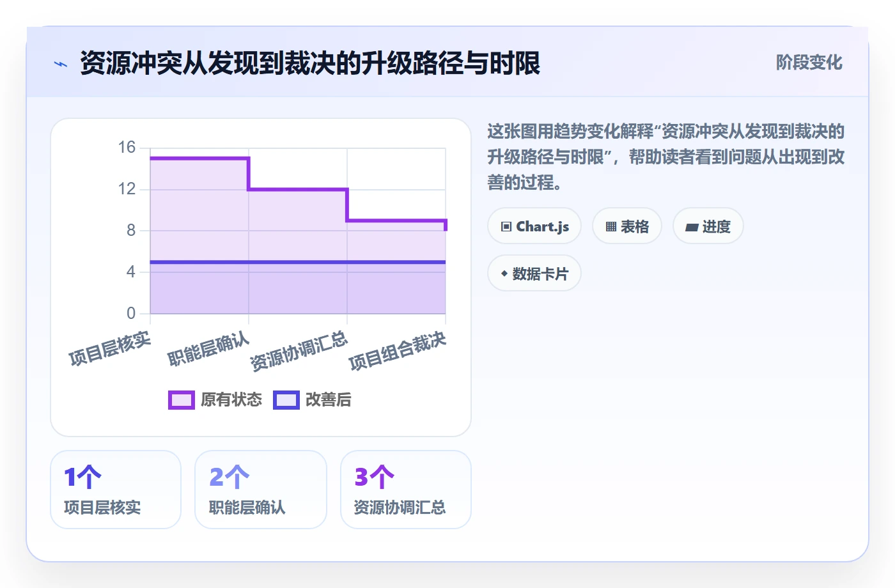Click the 原有状态 legend label
Viewport: 895px width, 588px height.
tap(231, 400)
